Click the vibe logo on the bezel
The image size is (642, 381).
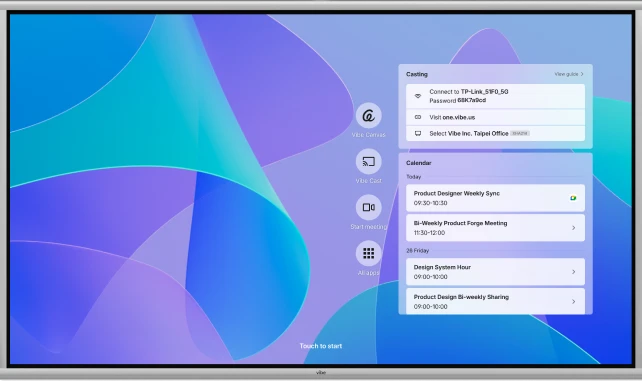(x=321, y=372)
